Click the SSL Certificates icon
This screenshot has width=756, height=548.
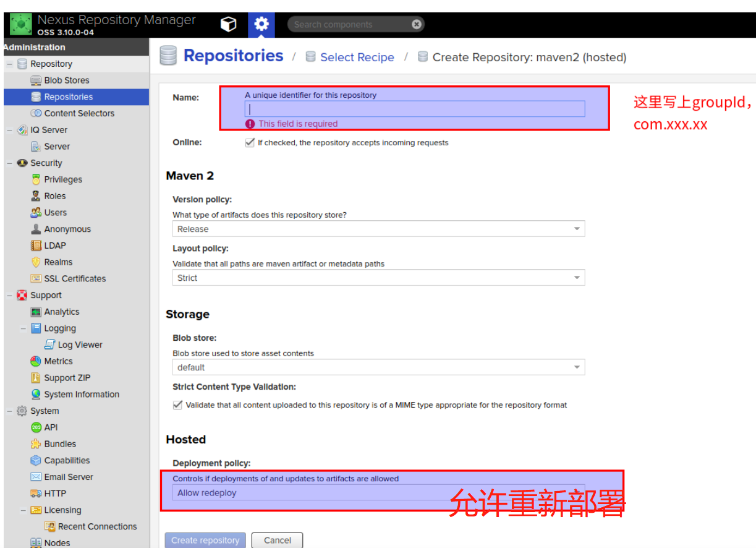pos(36,279)
